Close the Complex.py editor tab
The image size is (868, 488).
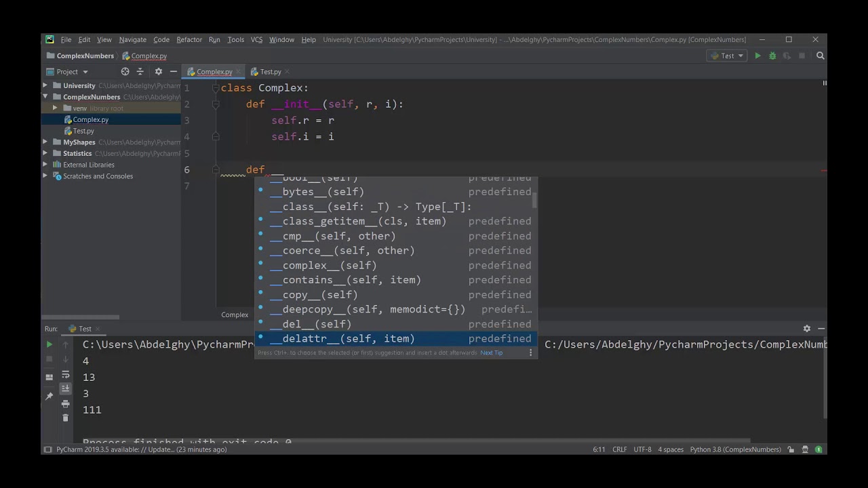(238, 71)
